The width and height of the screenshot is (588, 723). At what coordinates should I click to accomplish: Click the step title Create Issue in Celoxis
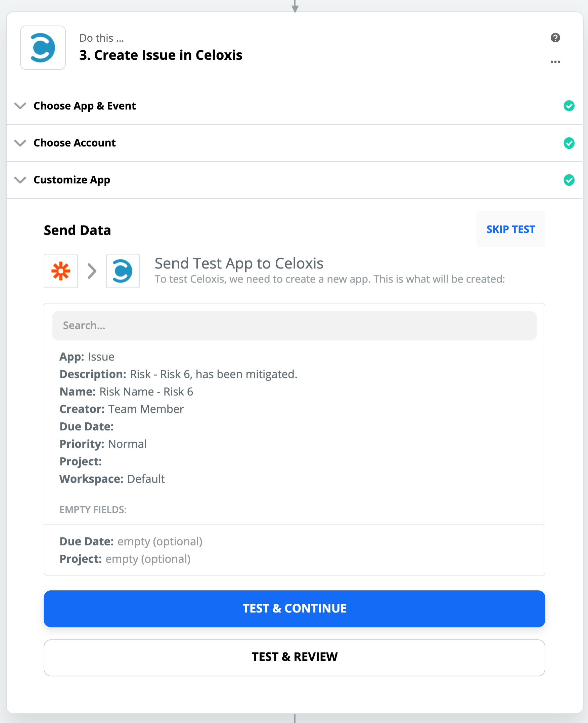[161, 55]
